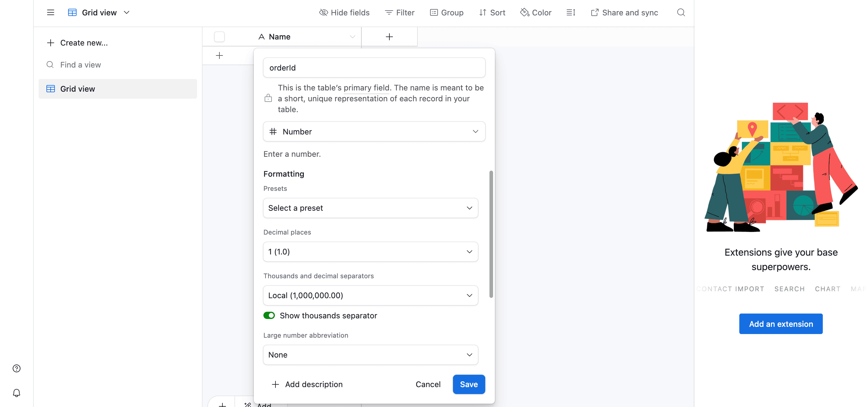Expand the Name column header chevron
The width and height of the screenshot is (868, 407).
pos(352,37)
